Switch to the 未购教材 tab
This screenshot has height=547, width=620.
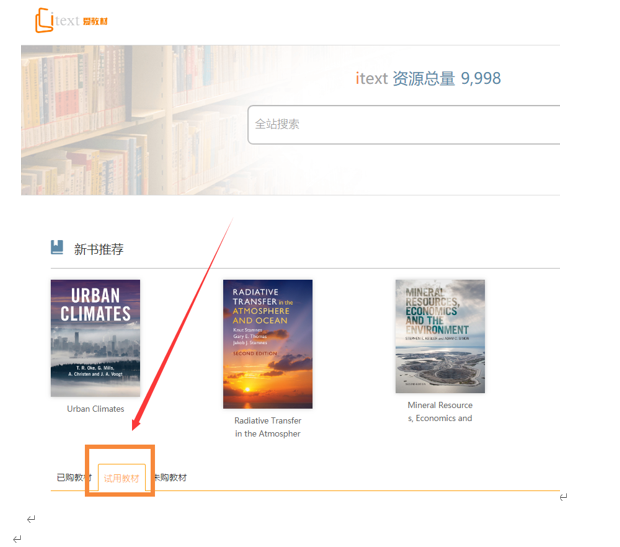tap(170, 477)
